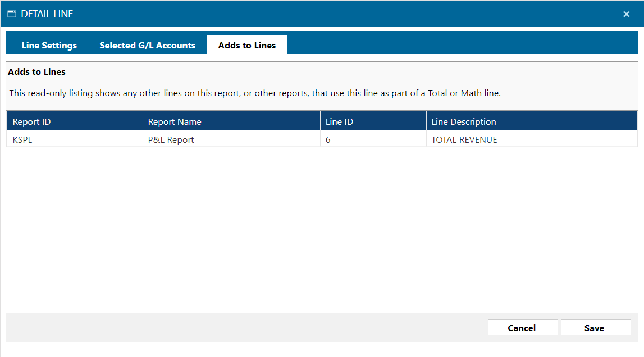644x357 pixels.
Task: Click the Line ID column header
Action: point(339,121)
